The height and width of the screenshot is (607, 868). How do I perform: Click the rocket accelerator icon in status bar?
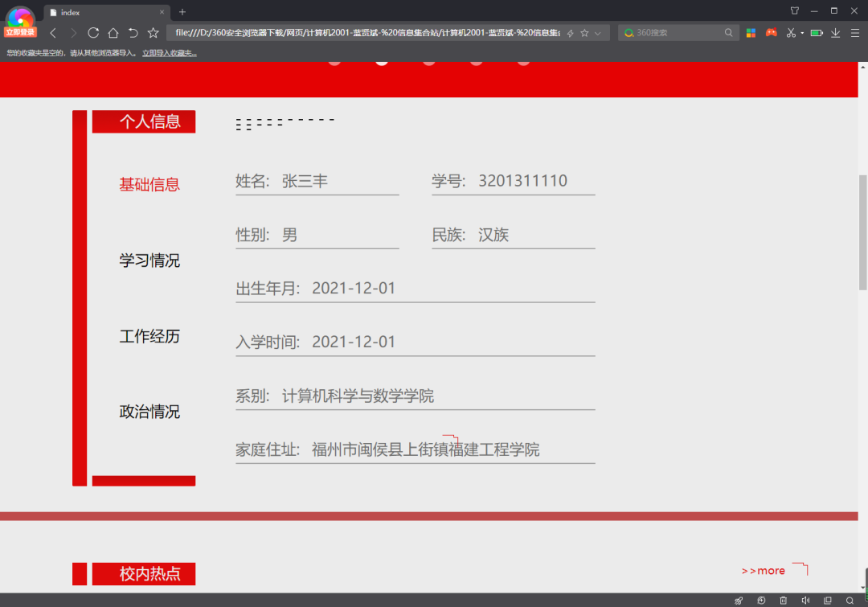tap(739, 601)
